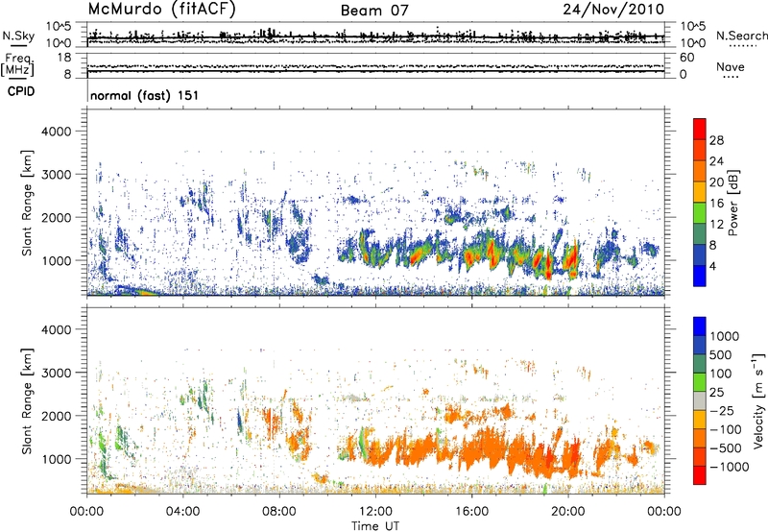Click the Velocity [m s-1] colorbar title
Image resolution: width=768 pixels, height=532 pixels.
point(758,400)
